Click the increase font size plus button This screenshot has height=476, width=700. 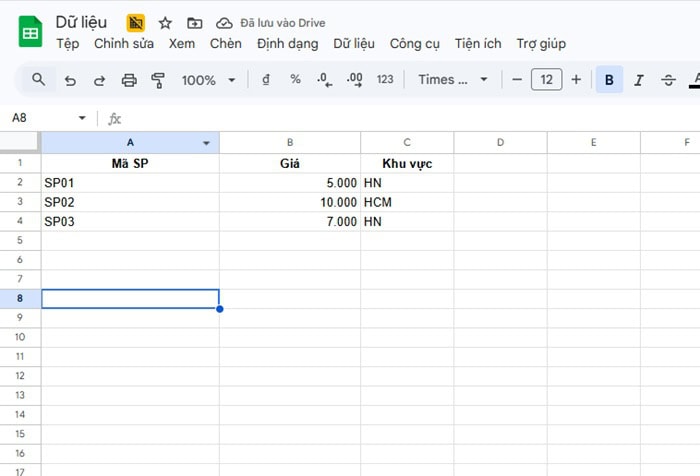576,80
